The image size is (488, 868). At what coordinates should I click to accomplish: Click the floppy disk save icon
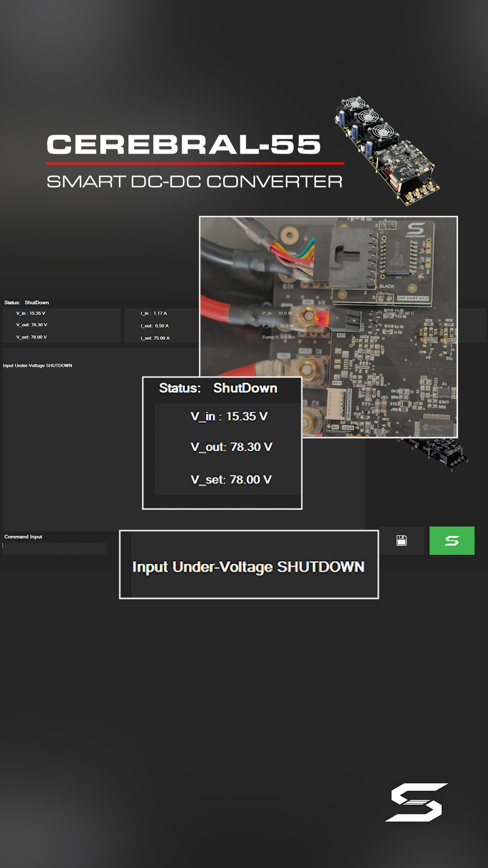coord(401,540)
